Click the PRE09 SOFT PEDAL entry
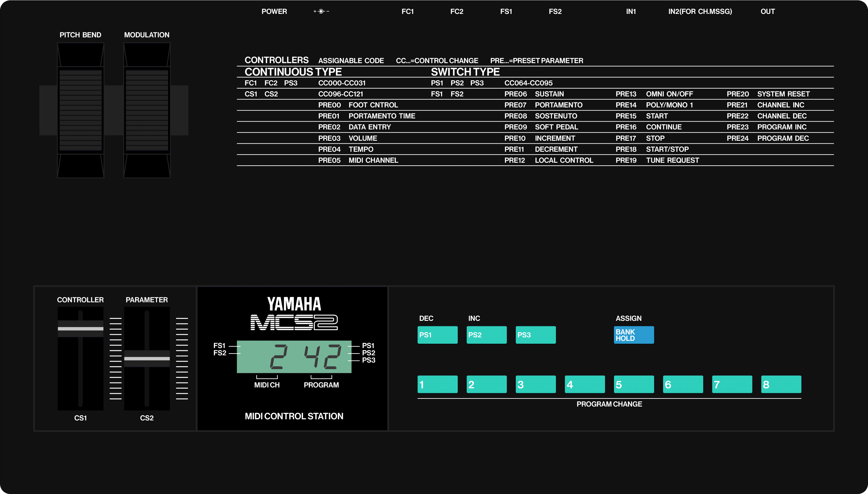Image resolution: width=868 pixels, height=494 pixels. [x=541, y=127]
